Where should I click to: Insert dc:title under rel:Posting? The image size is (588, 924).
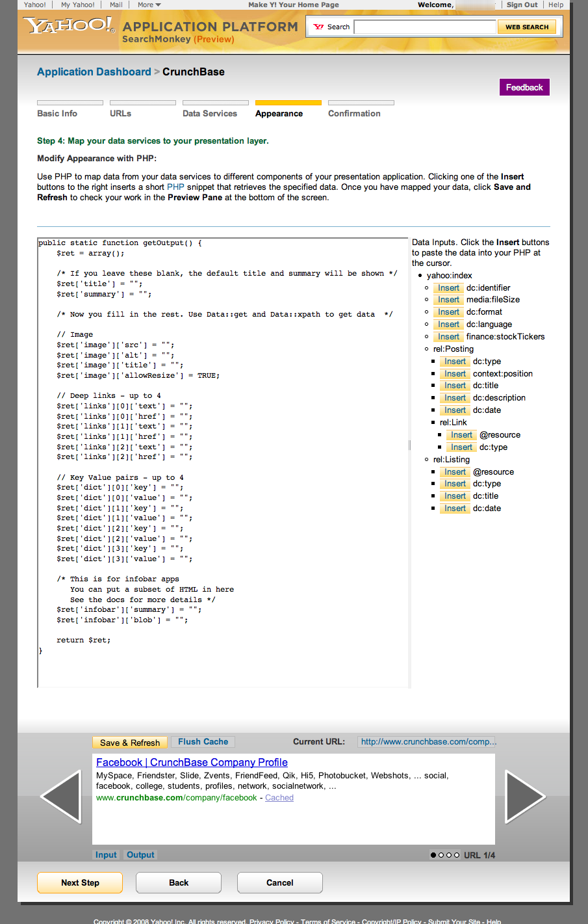tap(455, 386)
